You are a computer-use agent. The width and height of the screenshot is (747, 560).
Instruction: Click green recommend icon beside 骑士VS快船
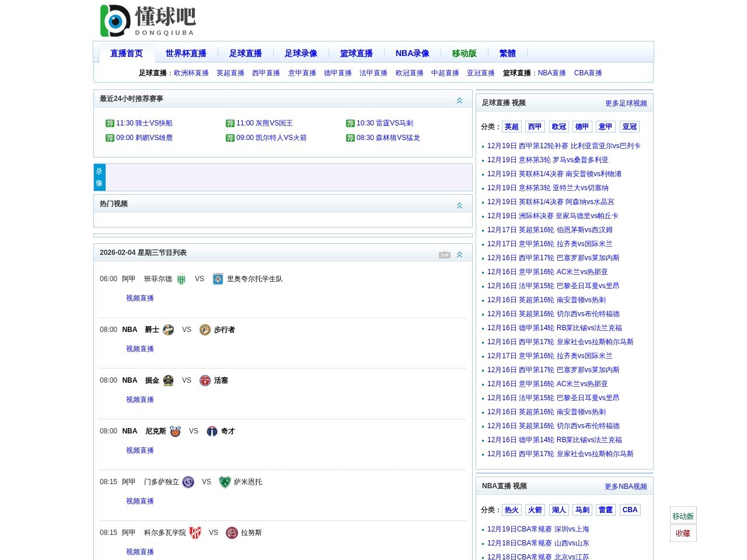(110, 123)
